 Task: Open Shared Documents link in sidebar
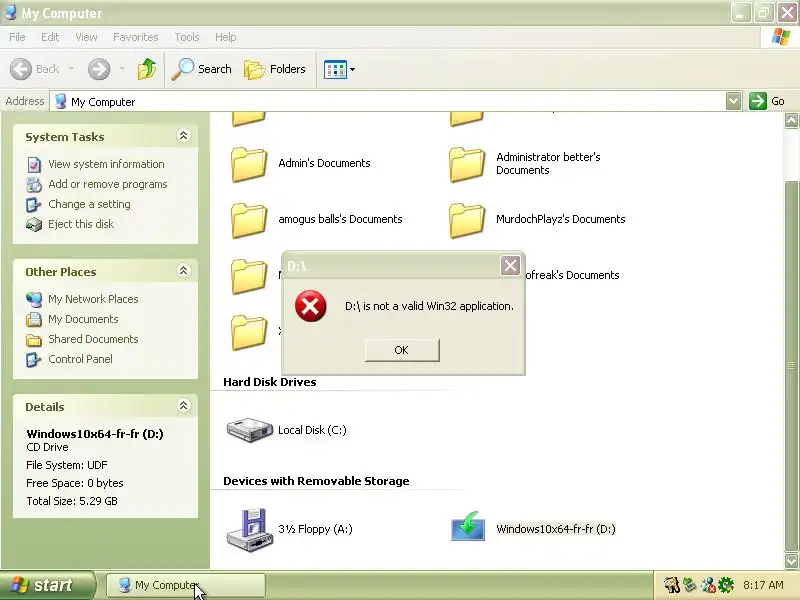(x=93, y=339)
